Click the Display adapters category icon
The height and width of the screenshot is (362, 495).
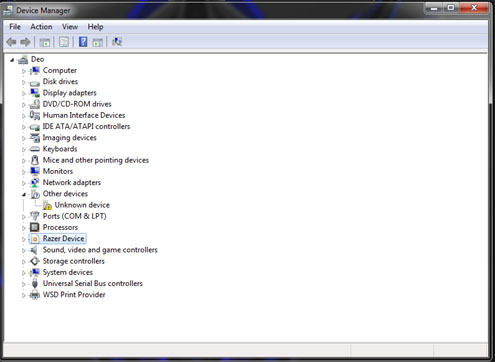tap(35, 93)
